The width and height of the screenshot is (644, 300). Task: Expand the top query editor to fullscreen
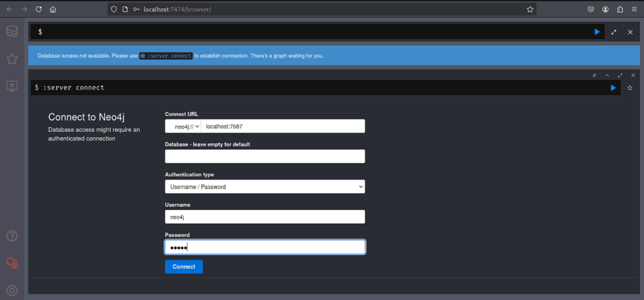614,32
